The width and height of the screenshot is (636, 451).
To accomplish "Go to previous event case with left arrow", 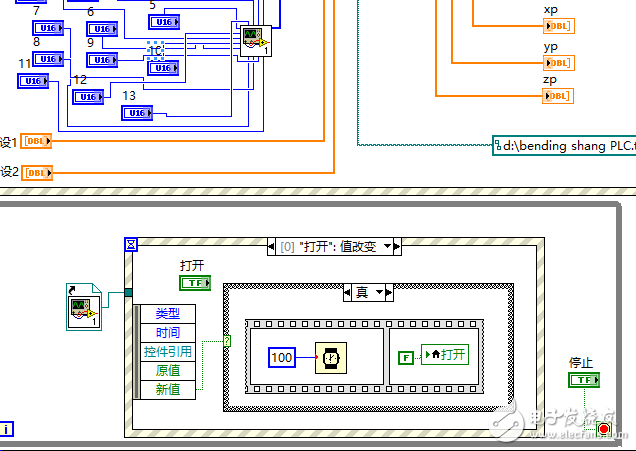I will tap(271, 246).
